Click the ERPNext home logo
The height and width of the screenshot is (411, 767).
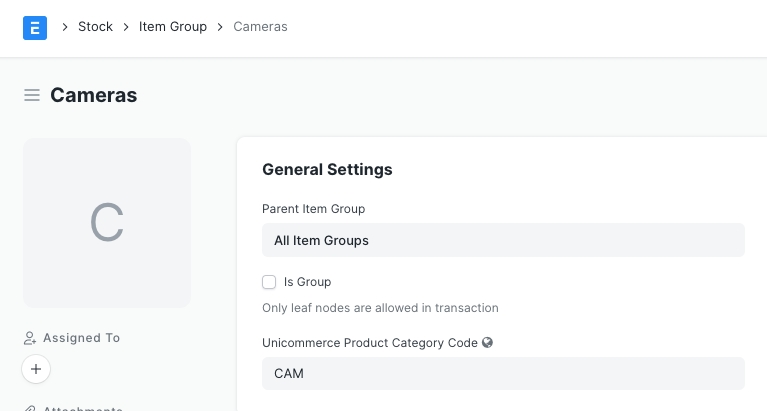[35, 27]
